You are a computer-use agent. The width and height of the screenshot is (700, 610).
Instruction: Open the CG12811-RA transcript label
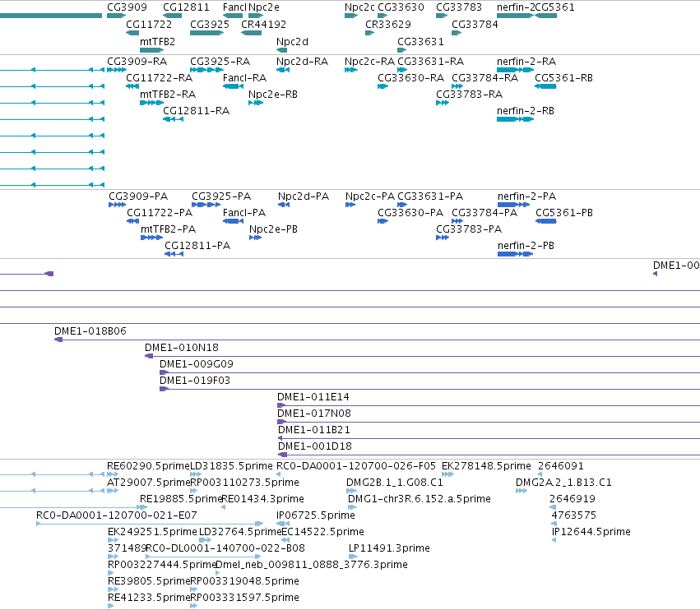[x=197, y=111]
